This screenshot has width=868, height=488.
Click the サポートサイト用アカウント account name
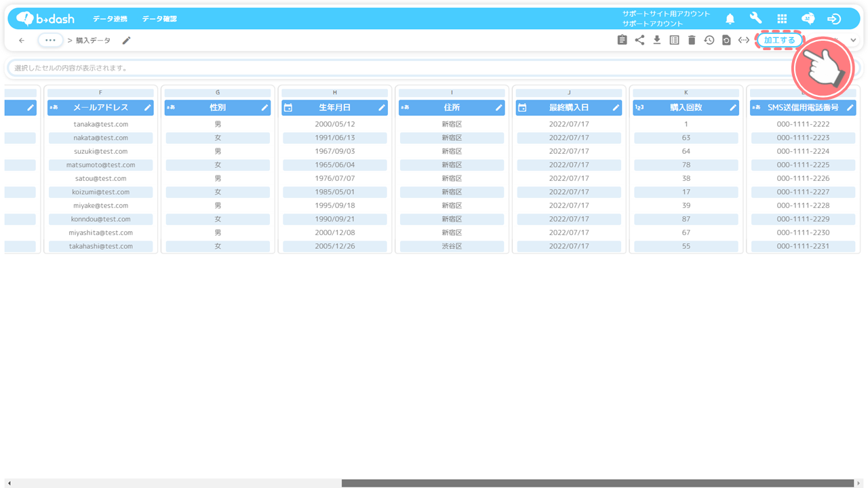click(x=666, y=14)
